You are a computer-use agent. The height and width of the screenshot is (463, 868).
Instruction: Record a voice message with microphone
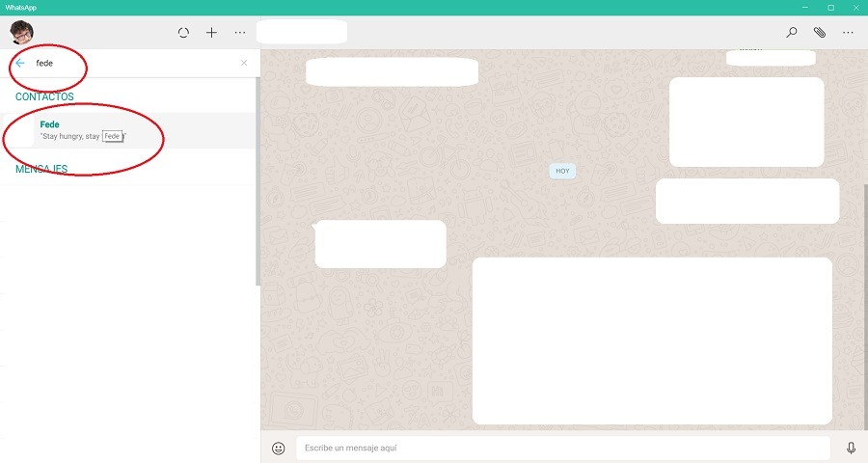pos(851,448)
